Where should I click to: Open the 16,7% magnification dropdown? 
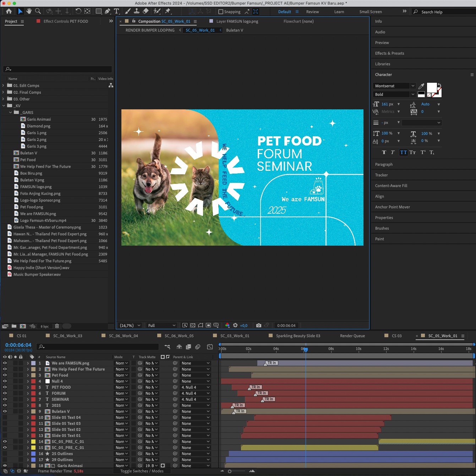[130, 325]
